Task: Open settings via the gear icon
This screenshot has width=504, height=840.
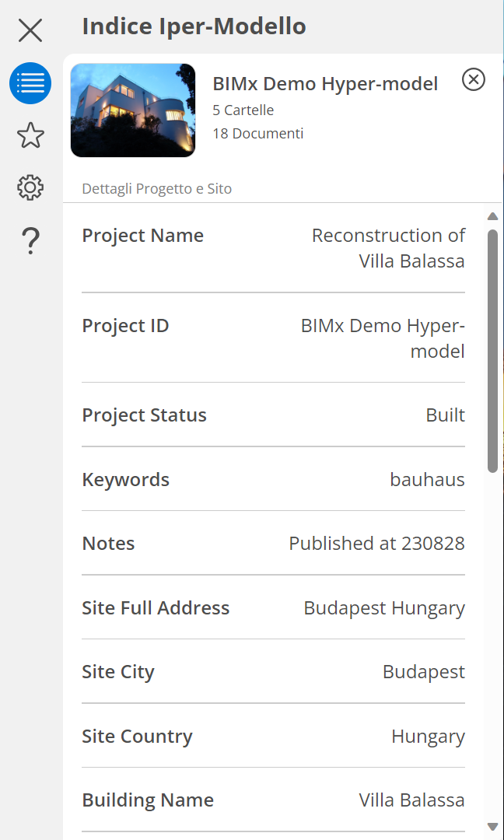Action: click(x=30, y=187)
